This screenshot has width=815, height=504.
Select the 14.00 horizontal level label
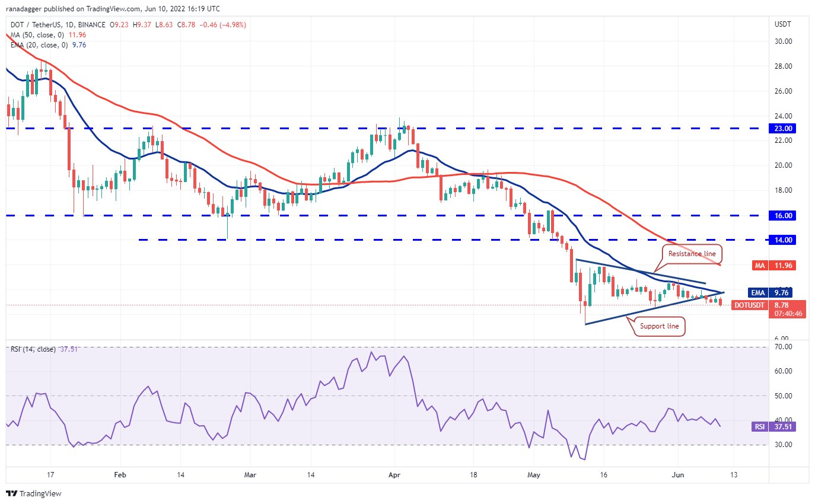783,240
